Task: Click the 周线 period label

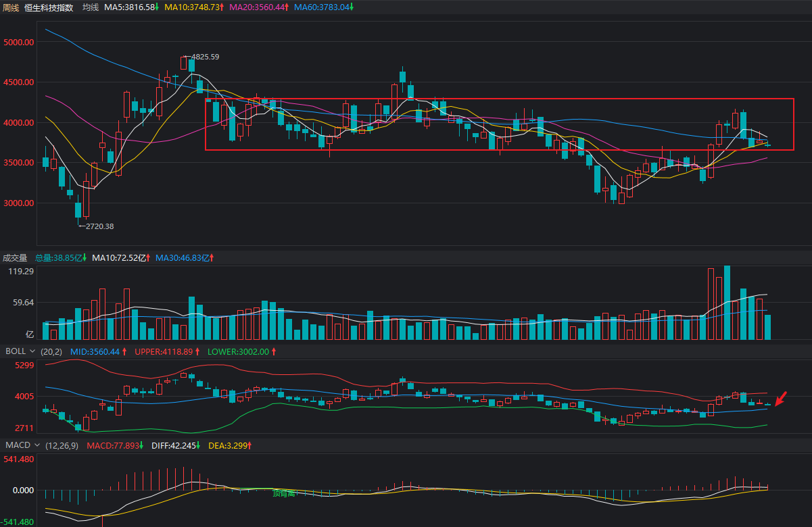Action: click(x=12, y=7)
